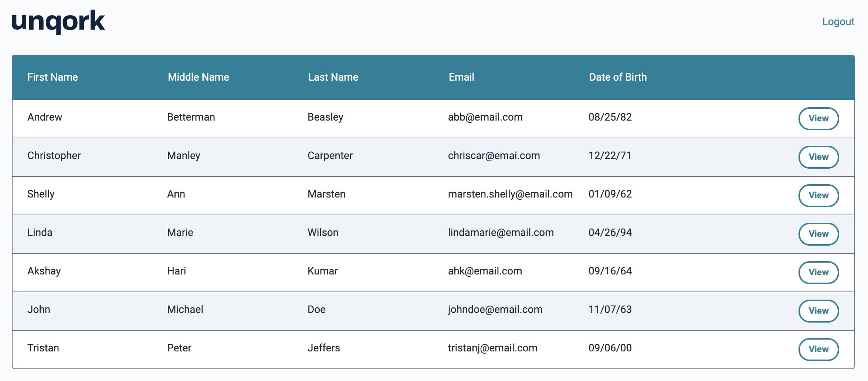
Task: Click View for Tristan Jeffers
Action: pyautogui.click(x=818, y=350)
